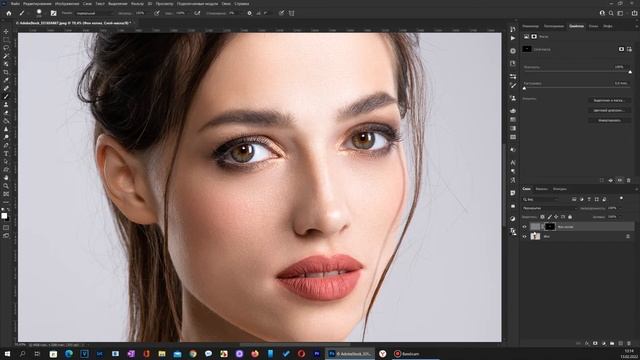Select the Lasso tool
Viewport: 640px width, 360px height.
click(x=6, y=47)
